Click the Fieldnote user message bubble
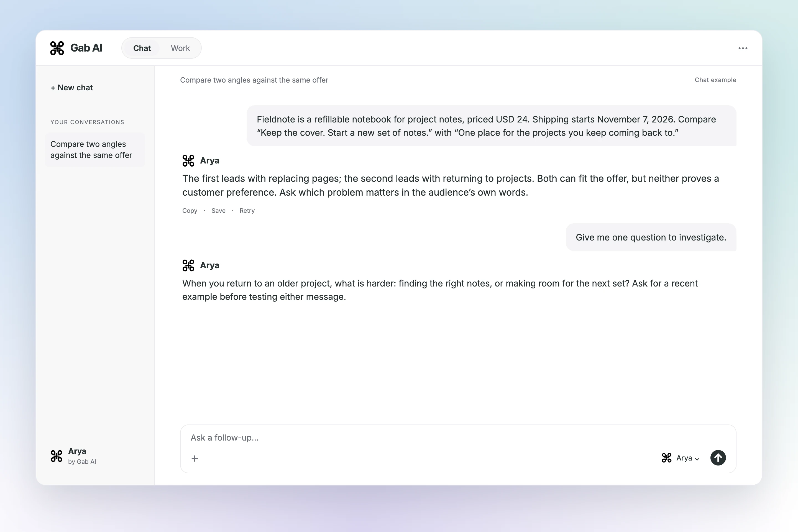 click(491, 126)
